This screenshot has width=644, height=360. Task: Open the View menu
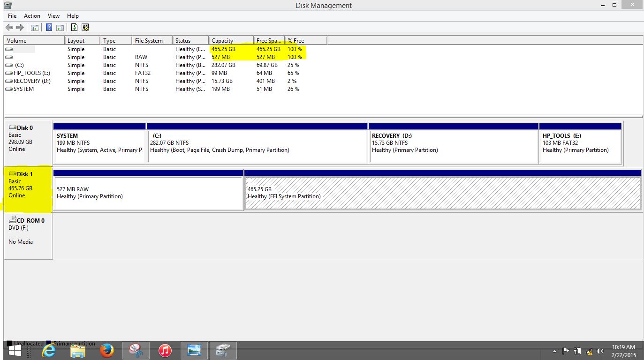(x=54, y=16)
